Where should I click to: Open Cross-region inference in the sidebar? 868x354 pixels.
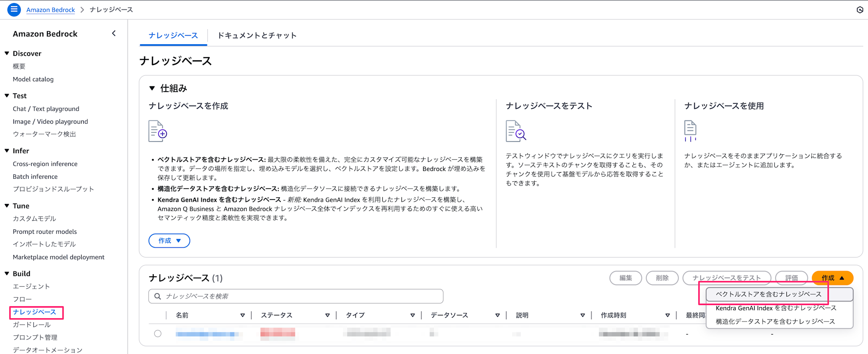point(45,164)
